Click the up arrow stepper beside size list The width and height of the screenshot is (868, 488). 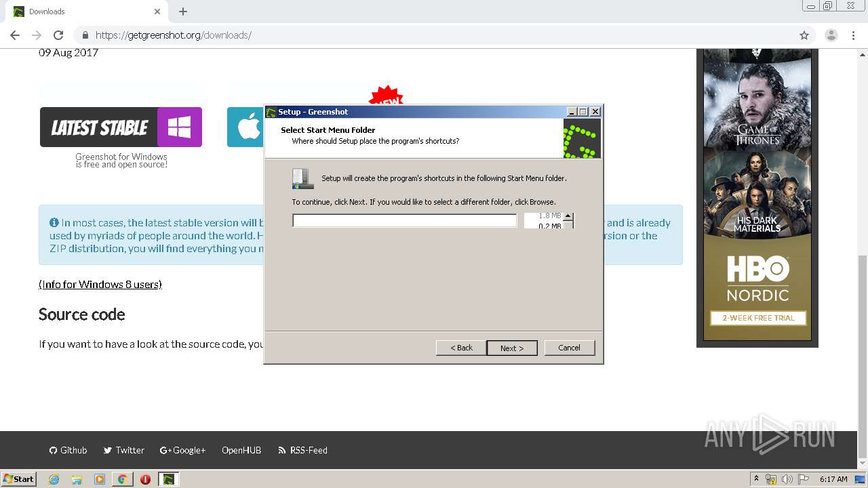click(568, 217)
